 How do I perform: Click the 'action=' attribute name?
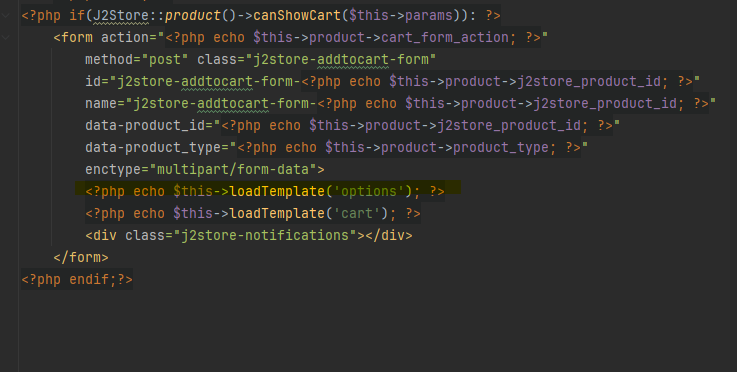[129, 38]
